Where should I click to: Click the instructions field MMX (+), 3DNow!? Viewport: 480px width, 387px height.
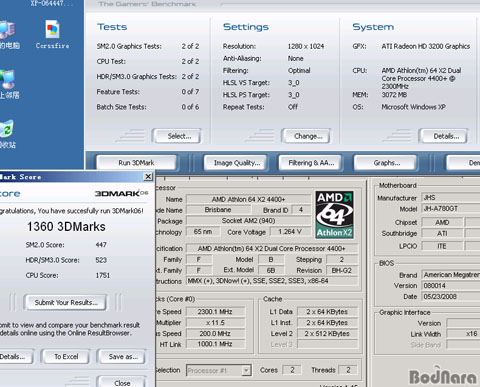(x=272, y=281)
